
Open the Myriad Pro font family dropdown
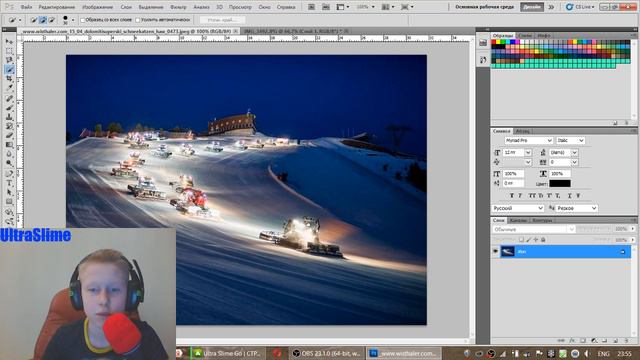pyautogui.click(x=528, y=140)
